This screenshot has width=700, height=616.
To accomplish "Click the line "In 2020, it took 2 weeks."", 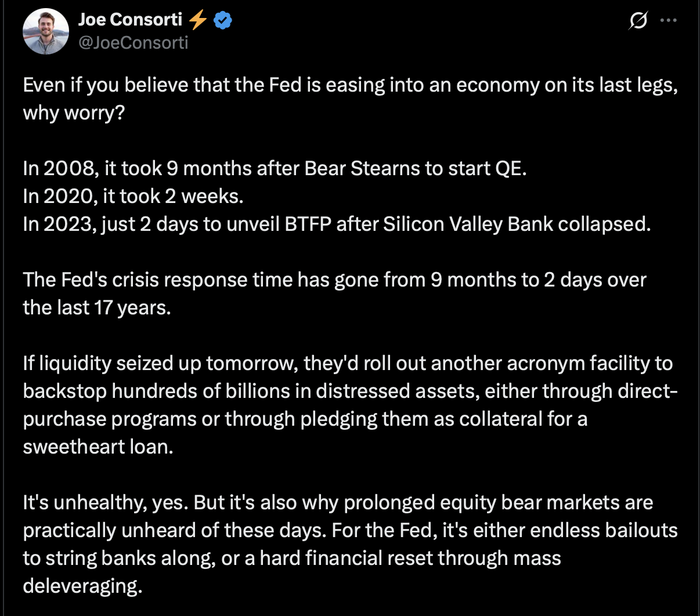I will [133, 196].
